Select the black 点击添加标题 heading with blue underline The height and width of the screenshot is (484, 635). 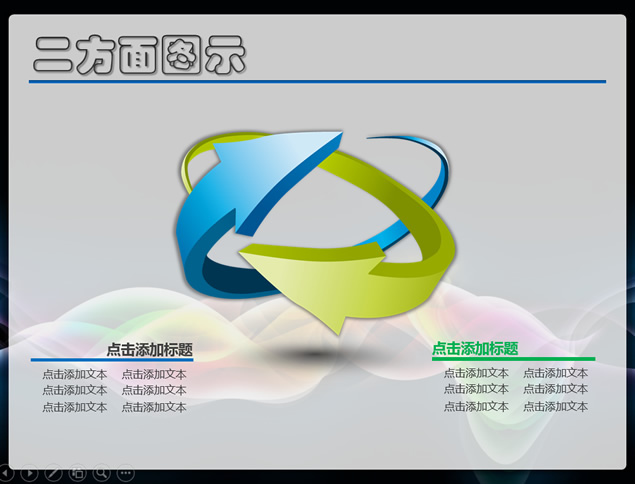point(149,350)
